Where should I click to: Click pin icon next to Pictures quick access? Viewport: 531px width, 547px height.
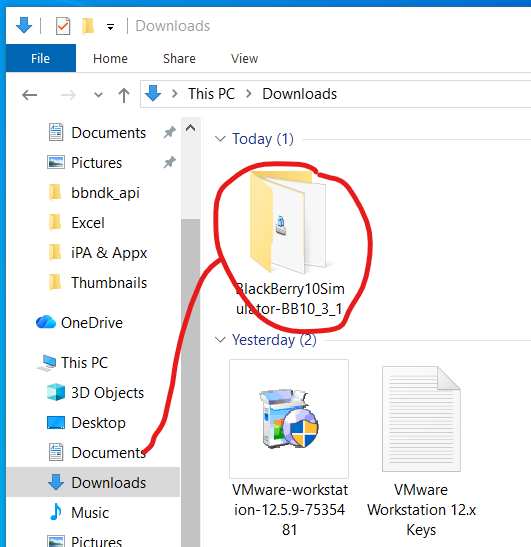coord(170,162)
